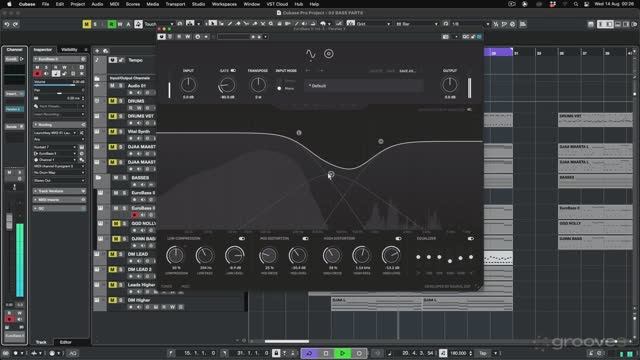Viewport: 640px width, 360px height.
Task: Toggle the purple Cycle loop button
Action: point(309,353)
